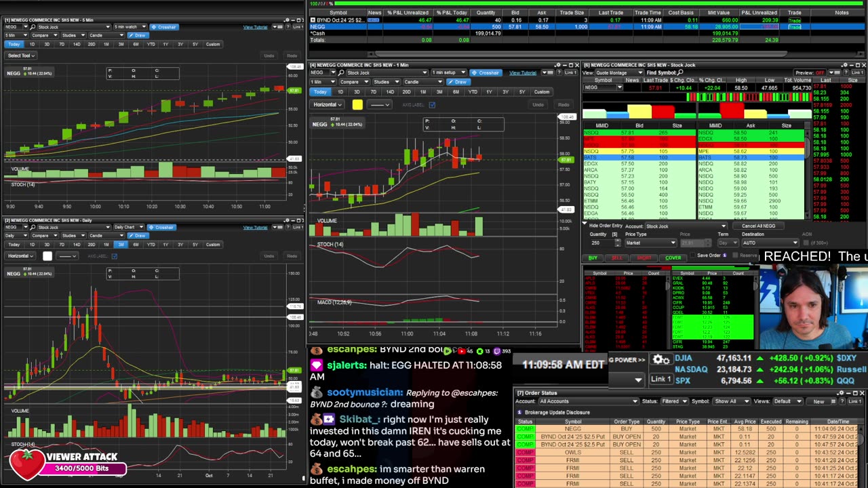
Task: Click the white line color swatch in Daily chart
Action: click(x=47, y=256)
